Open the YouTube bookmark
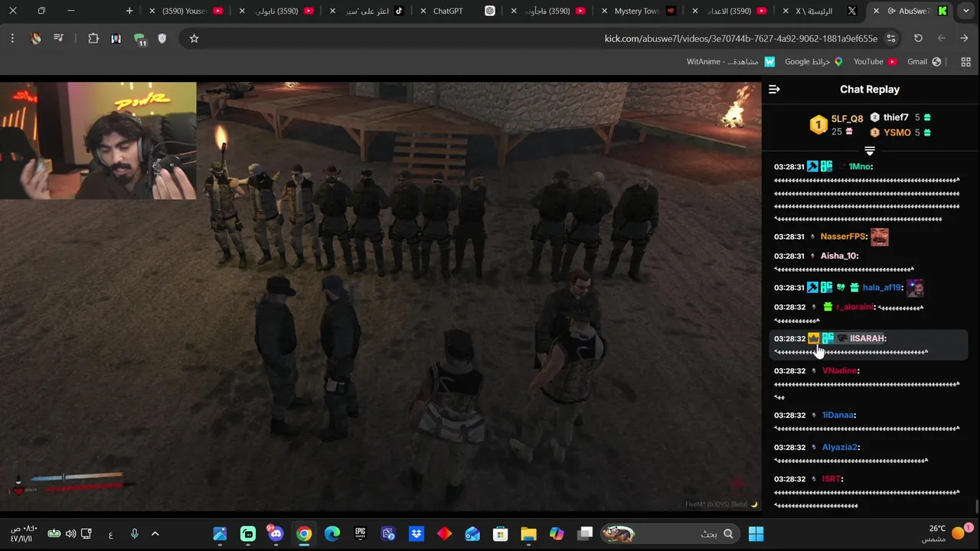 coord(875,62)
